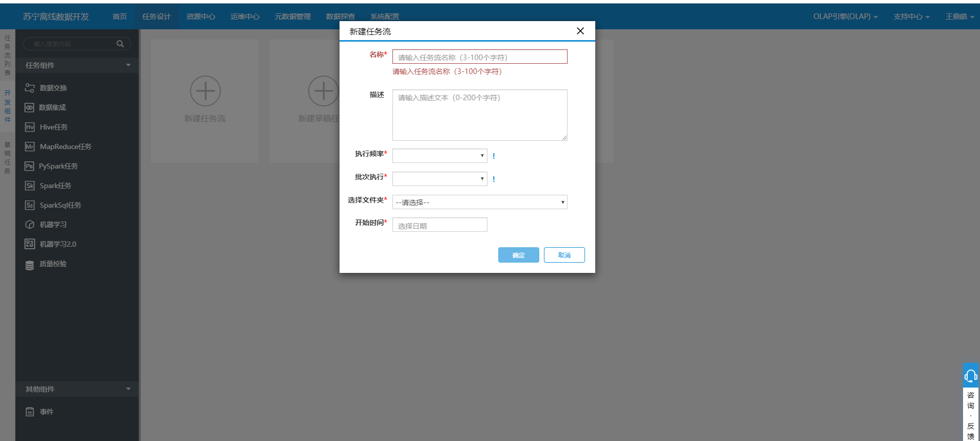Switch to the 任务流列表 vertical tab

tap(7, 56)
